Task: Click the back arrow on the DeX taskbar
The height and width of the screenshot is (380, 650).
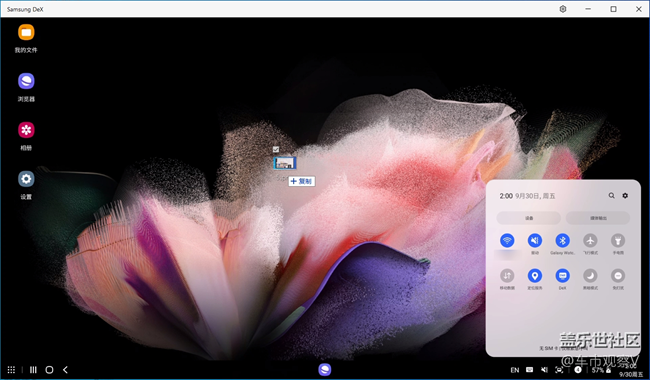Action: 65,370
